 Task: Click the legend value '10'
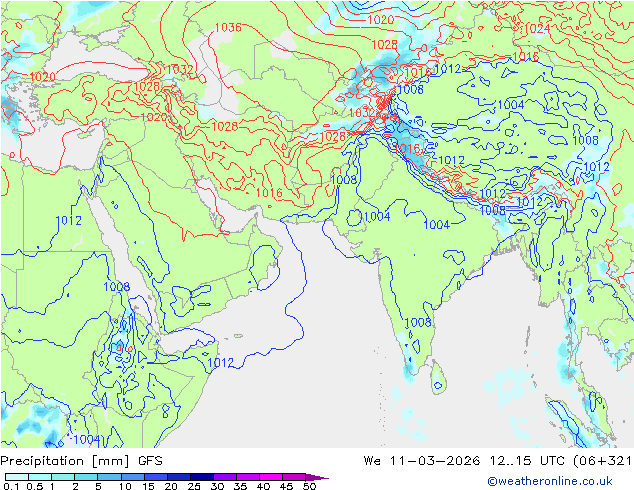(125, 486)
